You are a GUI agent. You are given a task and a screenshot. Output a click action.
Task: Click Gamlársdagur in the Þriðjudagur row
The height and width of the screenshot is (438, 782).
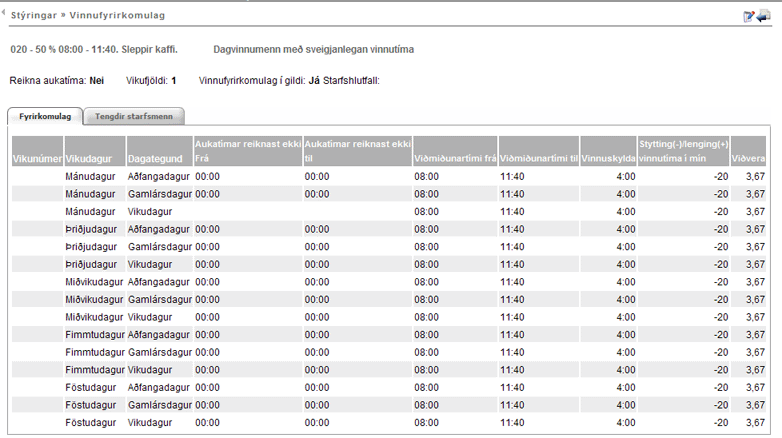click(x=160, y=247)
